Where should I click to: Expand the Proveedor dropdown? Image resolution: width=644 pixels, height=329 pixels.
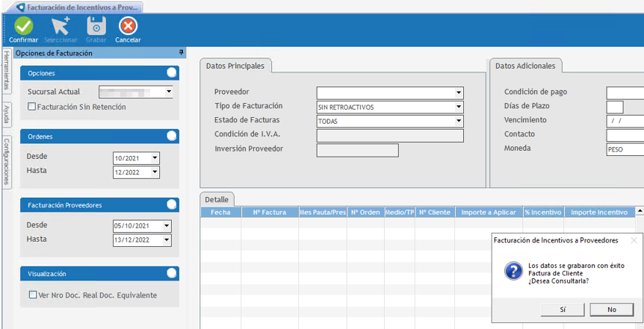coord(459,93)
